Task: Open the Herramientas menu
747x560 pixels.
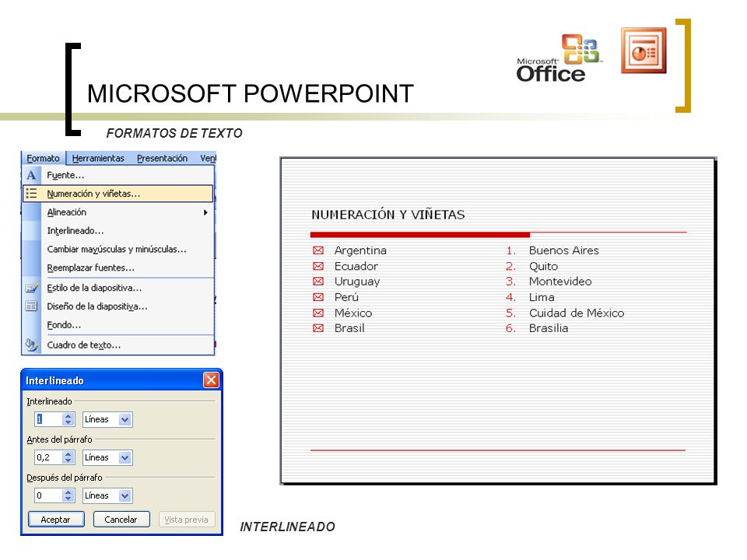Action: pyautogui.click(x=98, y=158)
